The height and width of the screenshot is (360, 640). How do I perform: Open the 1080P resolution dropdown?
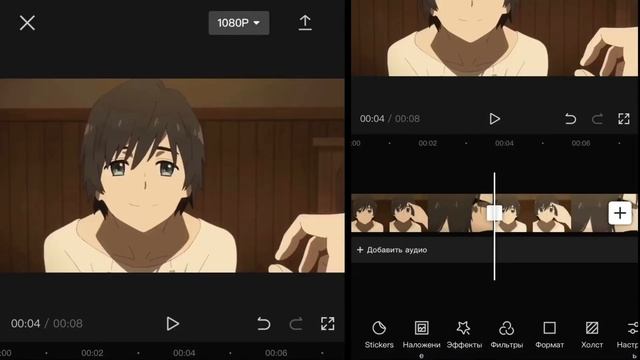tap(239, 23)
